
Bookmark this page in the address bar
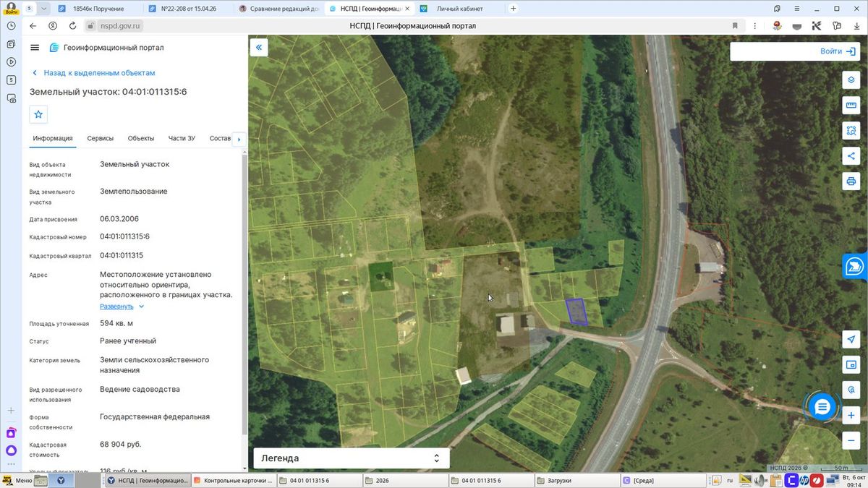point(735,25)
